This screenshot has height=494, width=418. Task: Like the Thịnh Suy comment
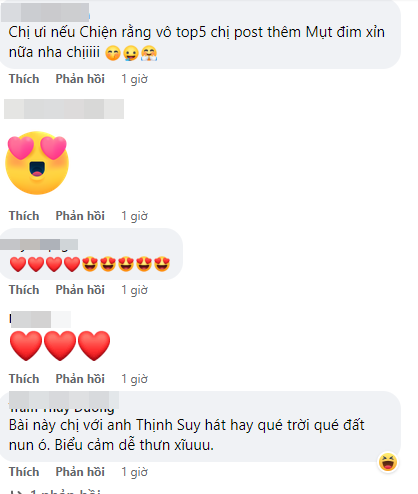pyautogui.click(x=24, y=472)
